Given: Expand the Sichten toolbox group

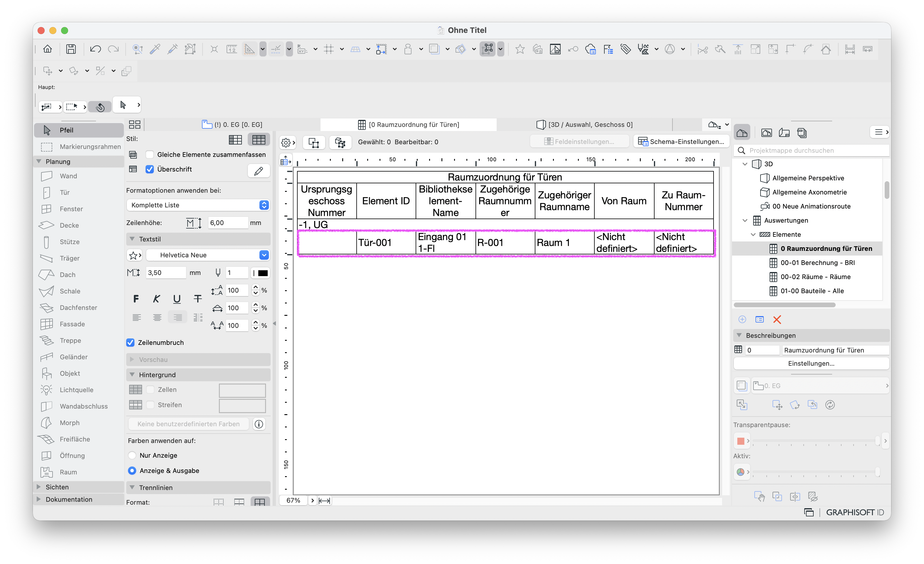Looking at the screenshot, I should click(39, 487).
